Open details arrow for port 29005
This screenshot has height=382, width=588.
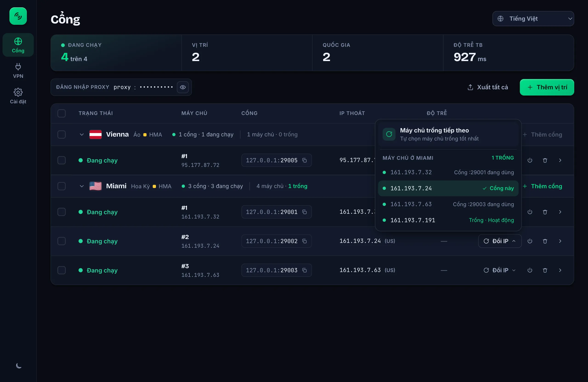tap(560, 160)
